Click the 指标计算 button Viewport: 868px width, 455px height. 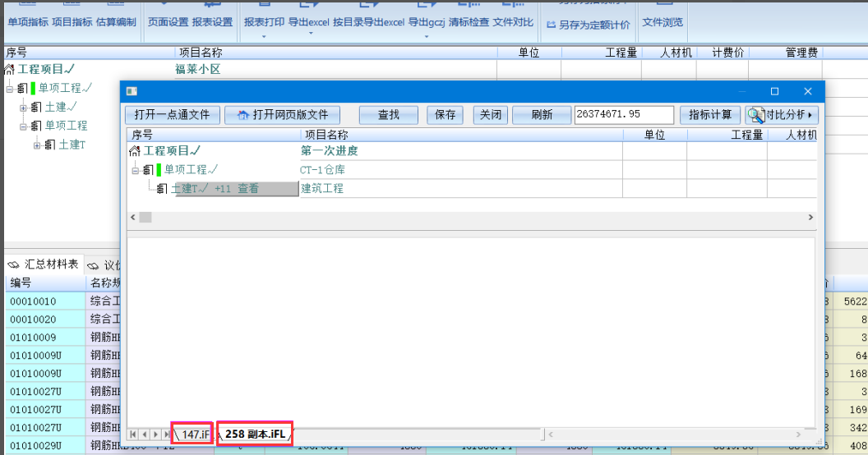click(x=710, y=115)
